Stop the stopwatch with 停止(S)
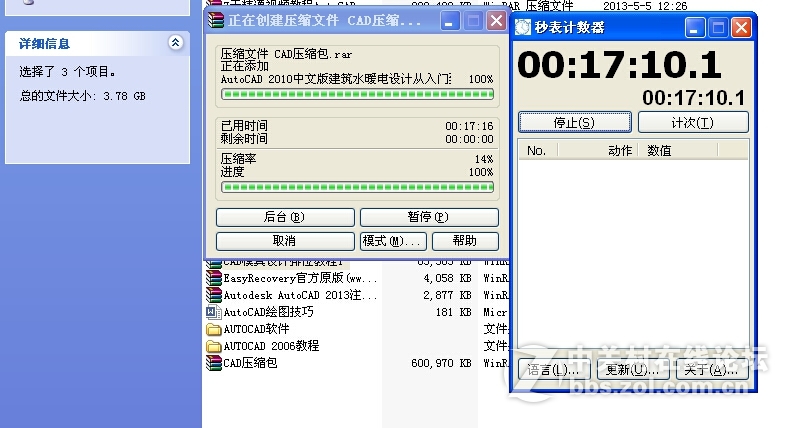Image resolution: width=793 pixels, height=428 pixels. tap(575, 122)
